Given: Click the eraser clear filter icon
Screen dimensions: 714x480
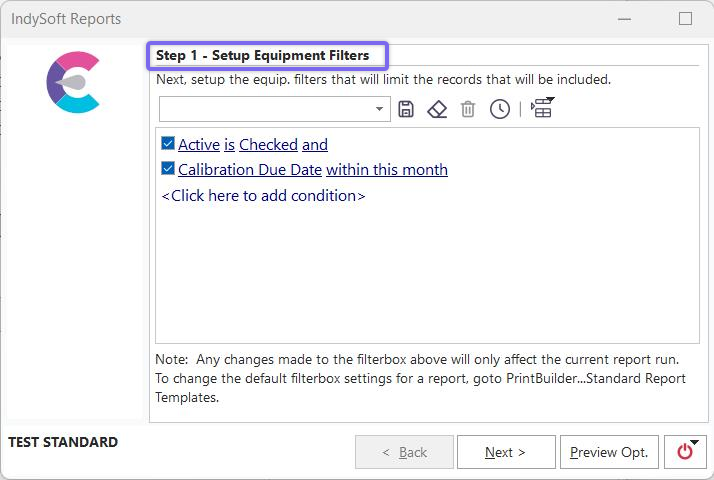Looking at the screenshot, I should 437,109.
